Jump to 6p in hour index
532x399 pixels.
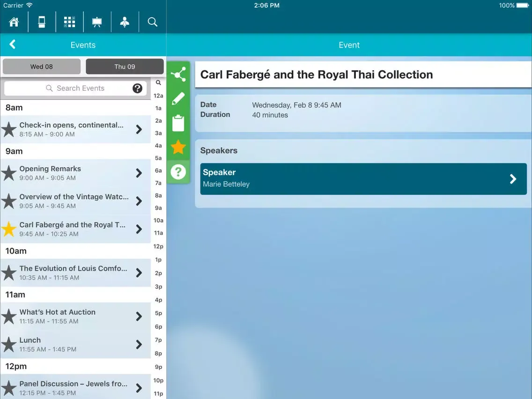[x=158, y=327]
